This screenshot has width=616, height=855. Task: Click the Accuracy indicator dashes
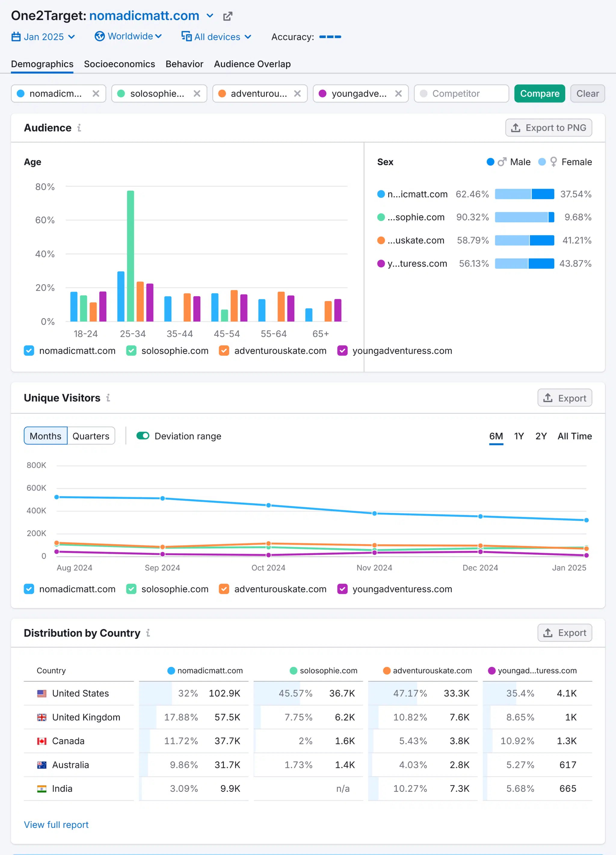click(x=330, y=37)
